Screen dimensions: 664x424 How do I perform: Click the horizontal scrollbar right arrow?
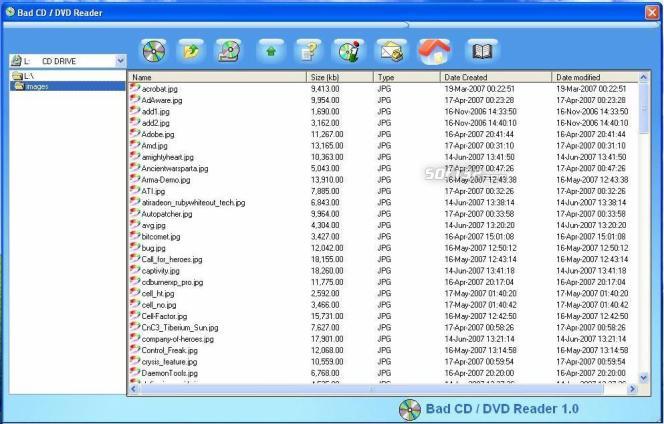click(x=632, y=389)
